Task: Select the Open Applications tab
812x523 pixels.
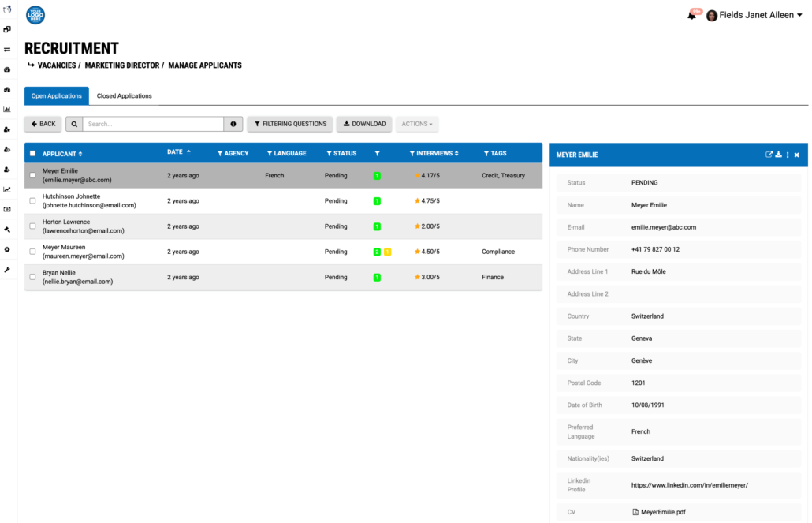Action: [57, 96]
